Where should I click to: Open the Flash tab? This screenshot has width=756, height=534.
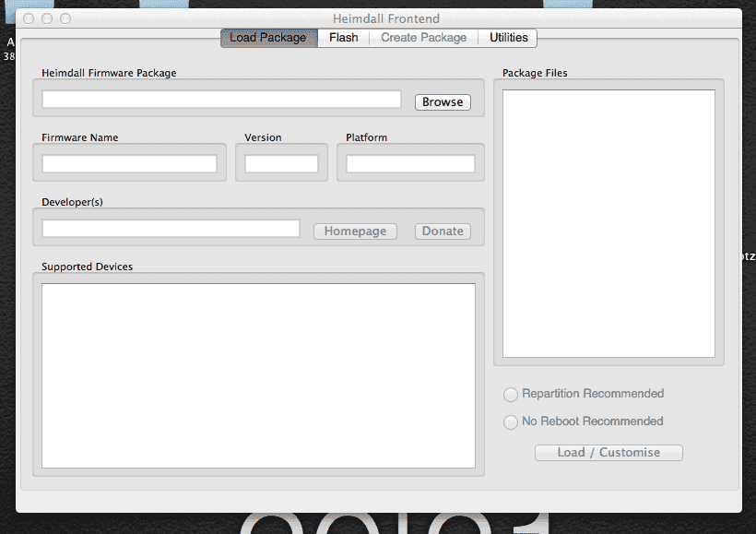[344, 38]
